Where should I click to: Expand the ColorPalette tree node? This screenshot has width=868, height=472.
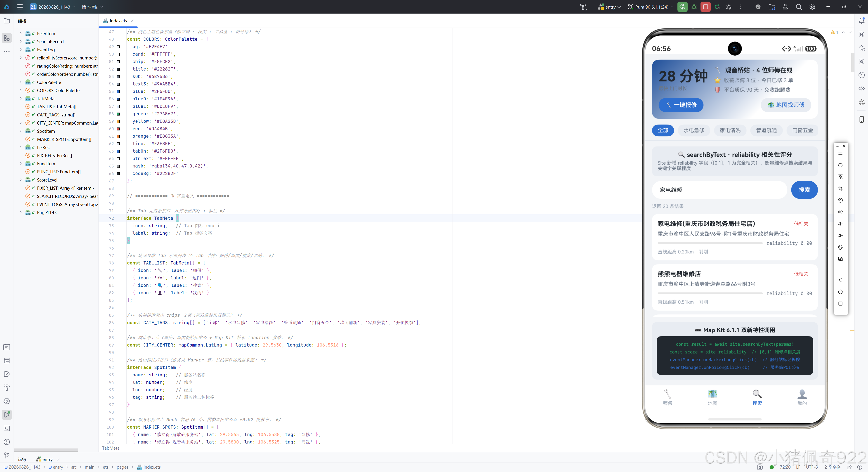click(x=21, y=82)
